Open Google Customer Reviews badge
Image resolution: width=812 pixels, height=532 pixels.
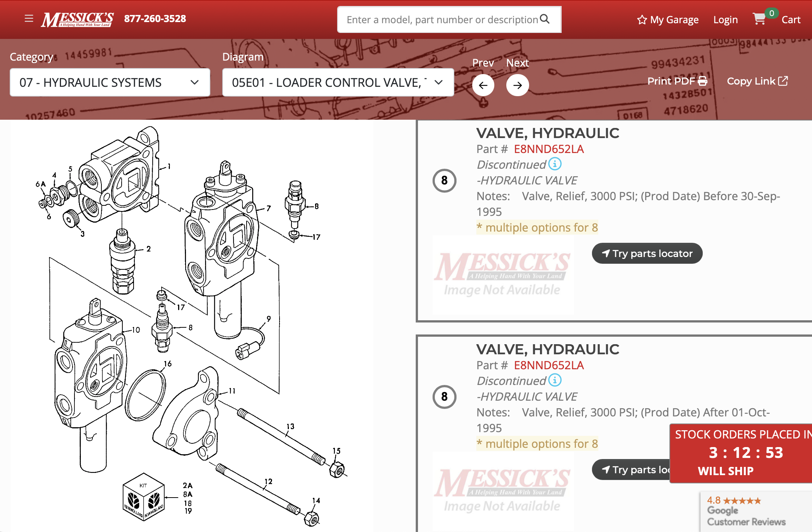click(x=756, y=511)
